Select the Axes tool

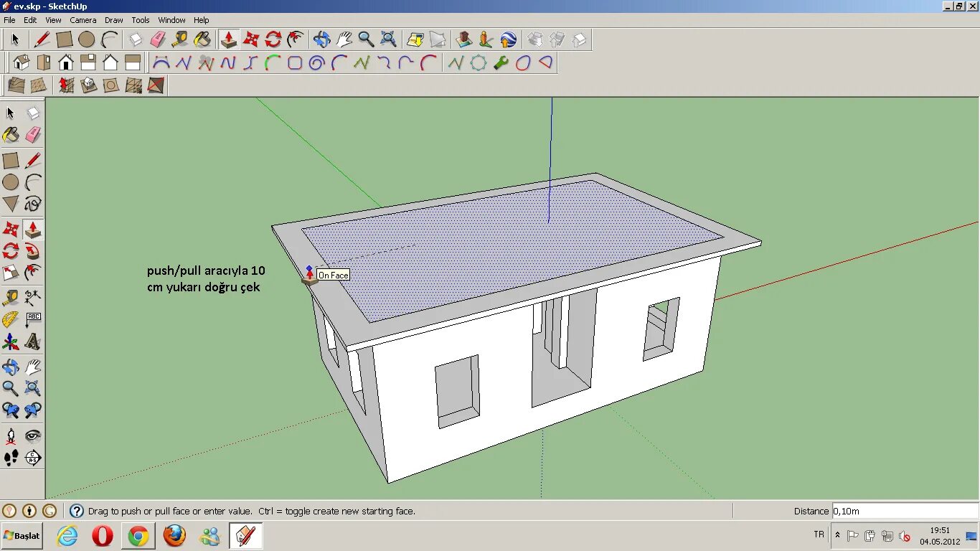11,341
